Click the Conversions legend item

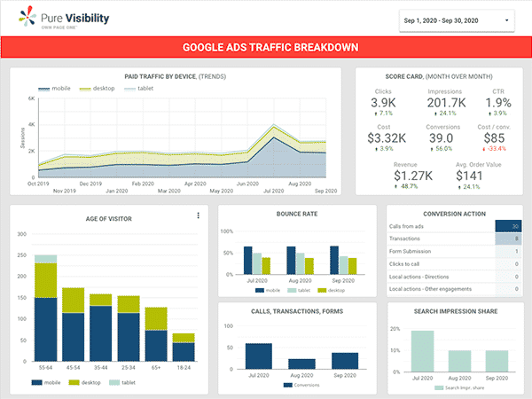(301, 385)
